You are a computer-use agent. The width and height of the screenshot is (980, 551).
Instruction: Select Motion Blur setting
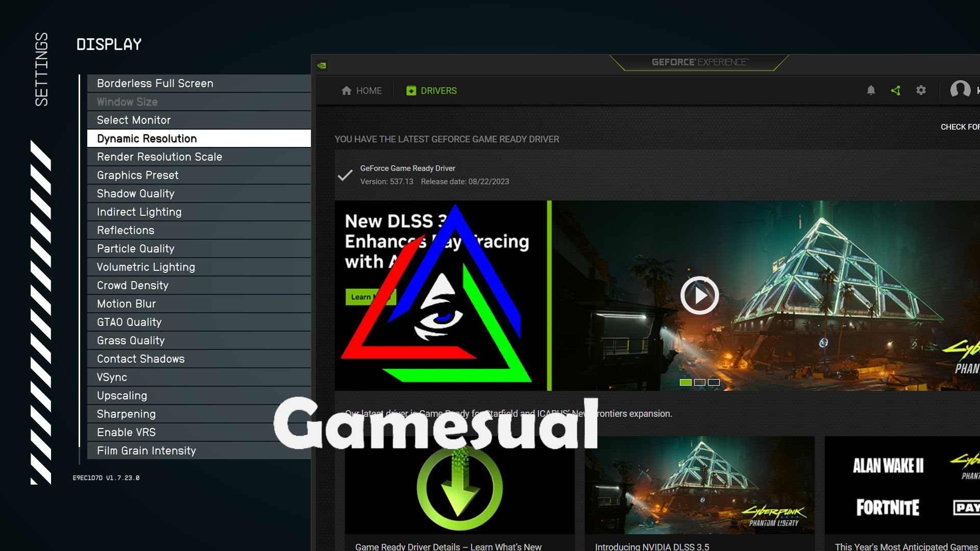pos(199,304)
